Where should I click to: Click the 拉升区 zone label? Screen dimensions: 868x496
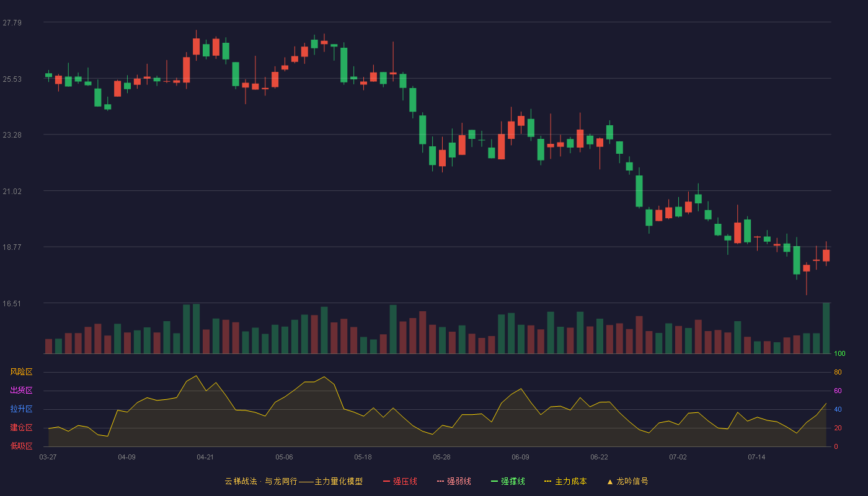[x=21, y=409]
